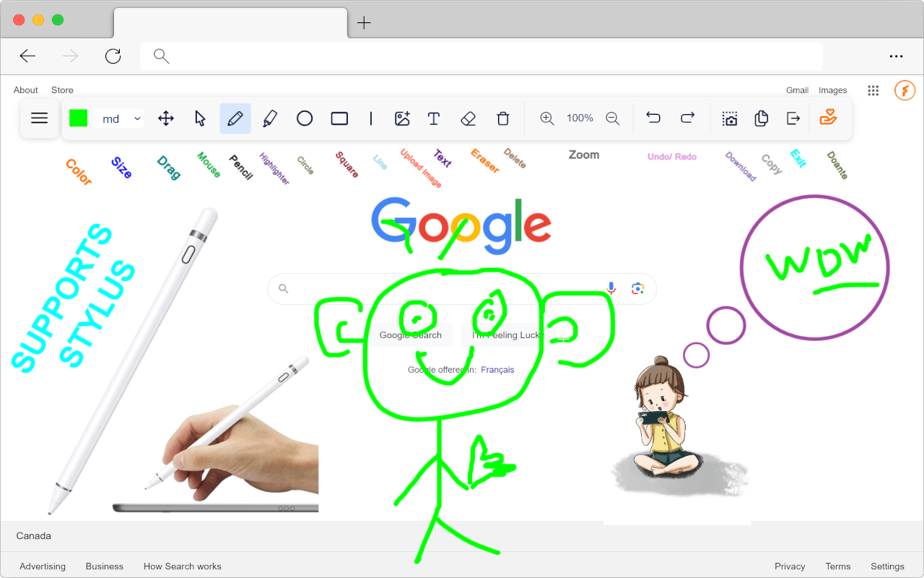Click the Delete trash icon
Screen dimensions: 924x578
503,118
